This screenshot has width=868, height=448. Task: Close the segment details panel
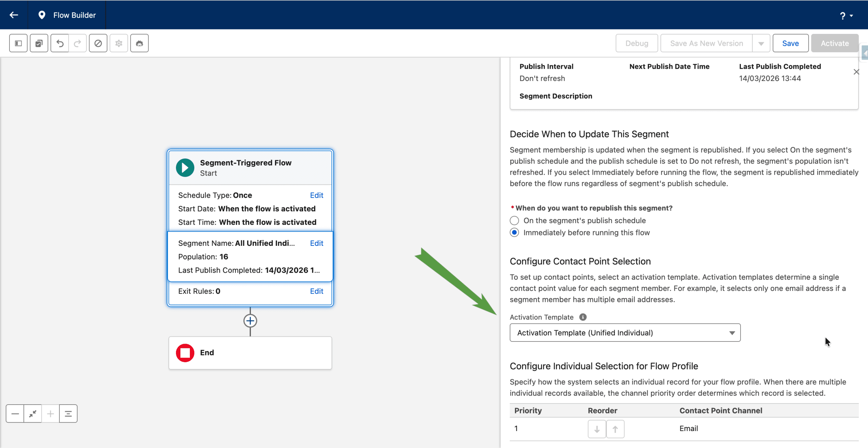856,72
